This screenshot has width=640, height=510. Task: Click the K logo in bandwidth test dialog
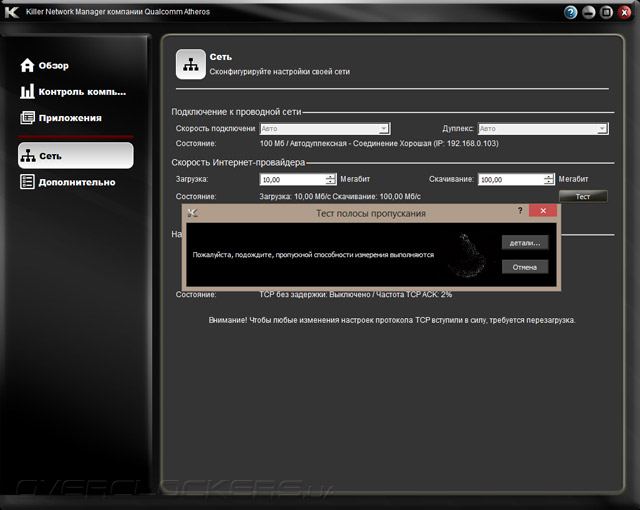pos(193,213)
